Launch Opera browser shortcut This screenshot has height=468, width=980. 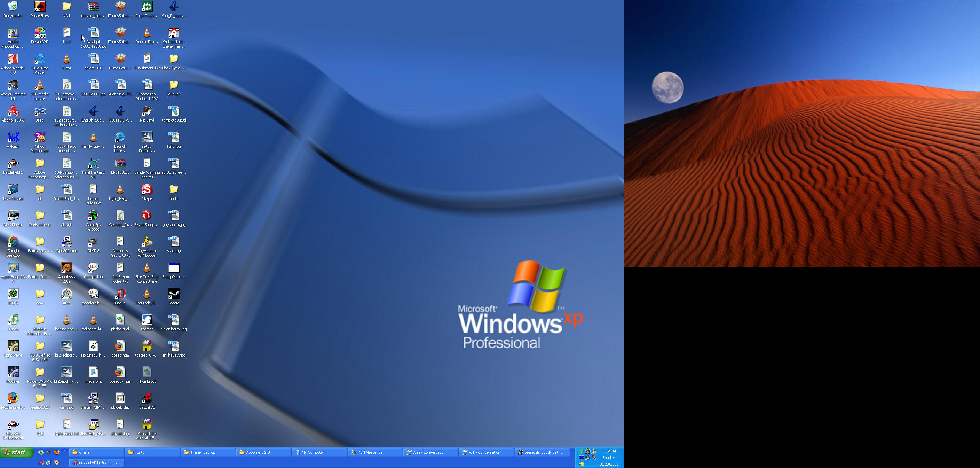(x=120, y=297)
